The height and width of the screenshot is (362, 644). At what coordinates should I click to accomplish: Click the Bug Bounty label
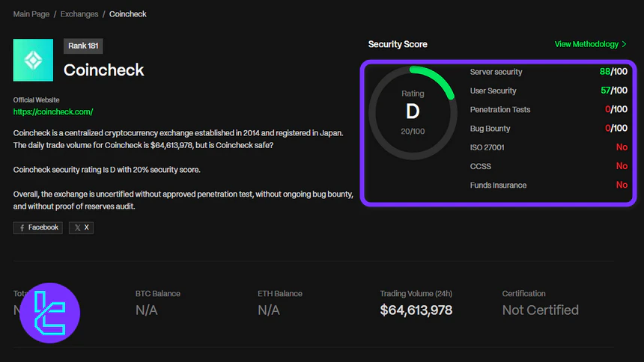[490, 129]
